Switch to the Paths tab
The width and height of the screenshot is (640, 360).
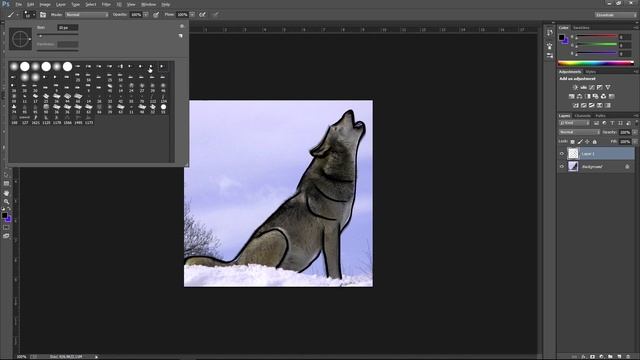click(600, 116)
